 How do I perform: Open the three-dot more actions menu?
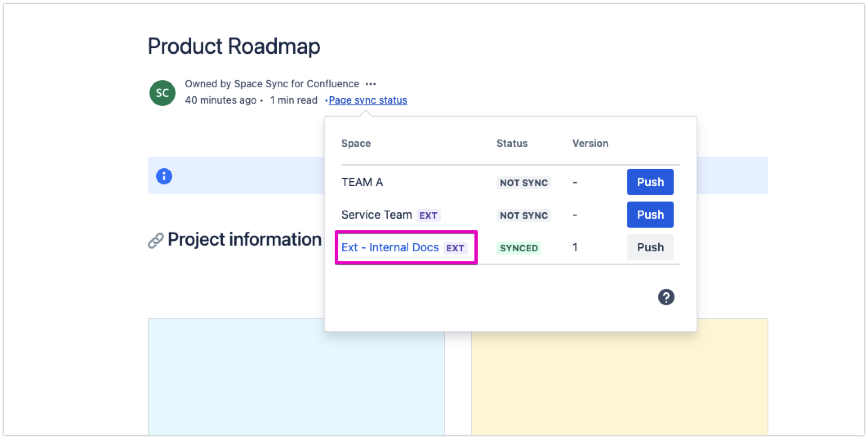tap(370, 84)
